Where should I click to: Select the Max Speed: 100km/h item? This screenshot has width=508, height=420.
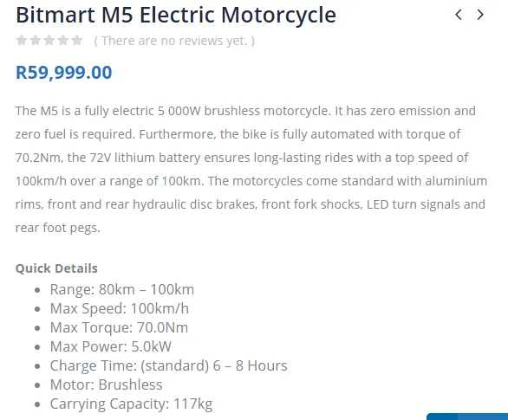(x=120, y=308)
